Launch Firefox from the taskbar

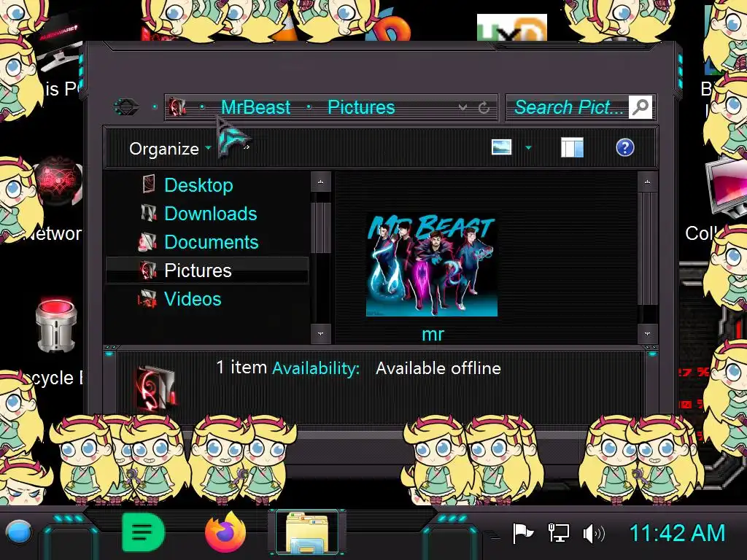(225, 532)
